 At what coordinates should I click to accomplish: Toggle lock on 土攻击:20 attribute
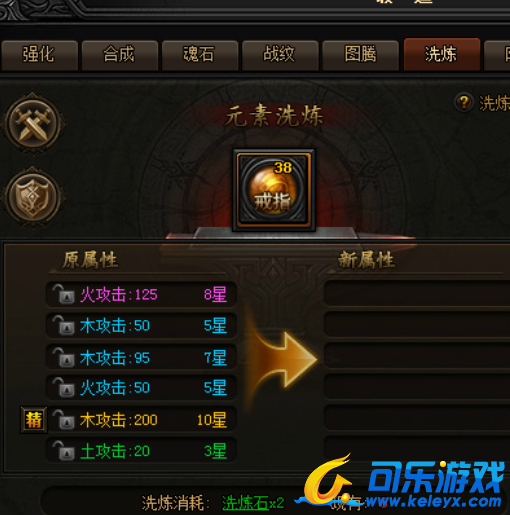[x=63, y=451]
